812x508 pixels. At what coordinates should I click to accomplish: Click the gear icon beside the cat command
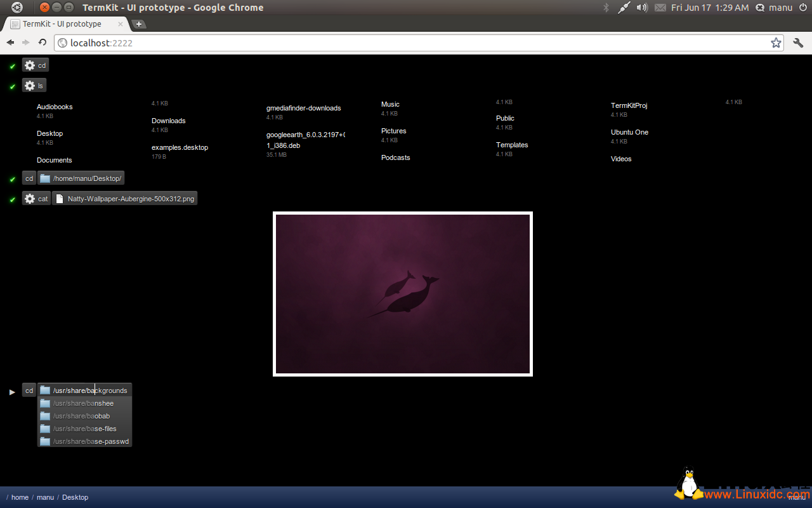coord(29,198)
